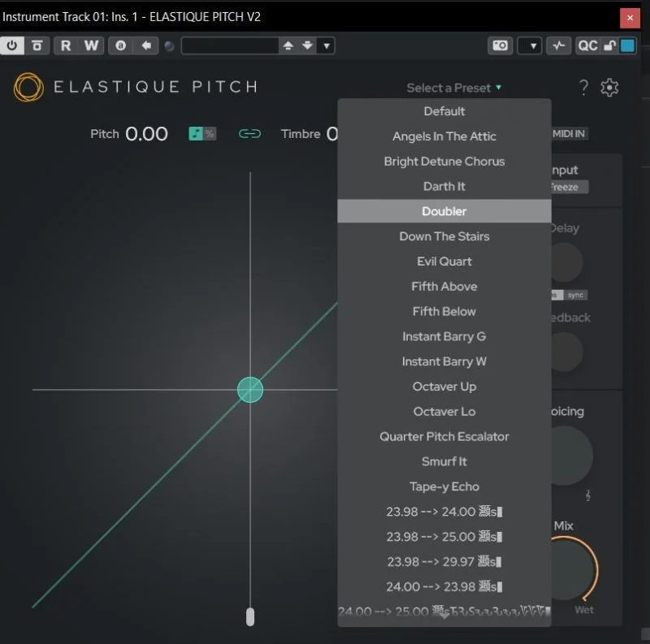Select the Octaver Lo preset
650x644 pixels.
click(x=444, y=412)
